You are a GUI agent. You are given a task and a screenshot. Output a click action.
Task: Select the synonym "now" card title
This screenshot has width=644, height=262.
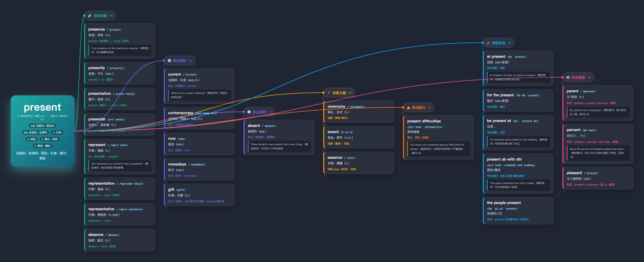point(172,139)
